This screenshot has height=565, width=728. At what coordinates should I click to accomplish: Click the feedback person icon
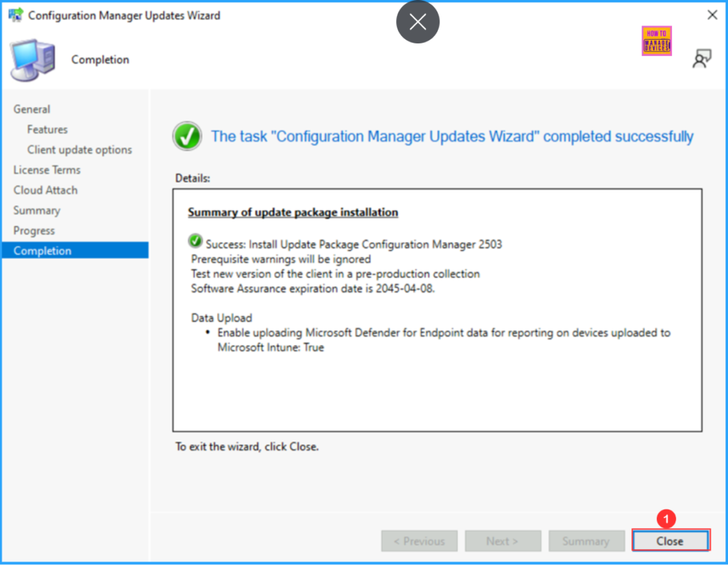(x=702, y=60)
